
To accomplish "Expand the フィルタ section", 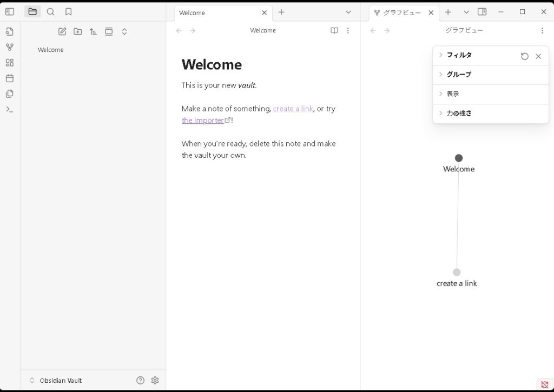I will pos(459,55).
